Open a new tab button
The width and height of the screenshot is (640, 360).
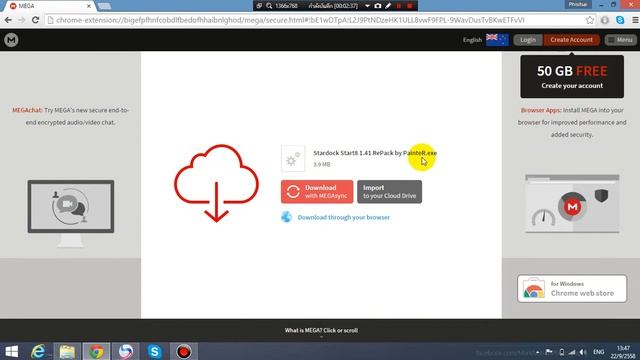tap(105, 6)
